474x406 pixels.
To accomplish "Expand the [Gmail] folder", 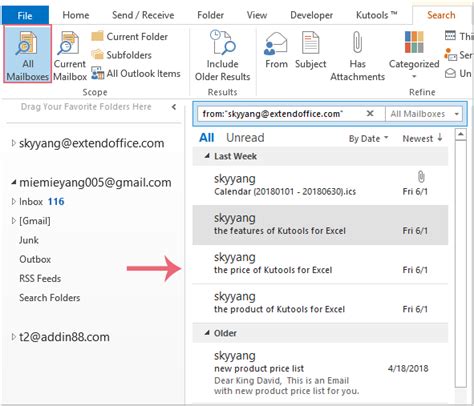I will click(x=13, y=221).
